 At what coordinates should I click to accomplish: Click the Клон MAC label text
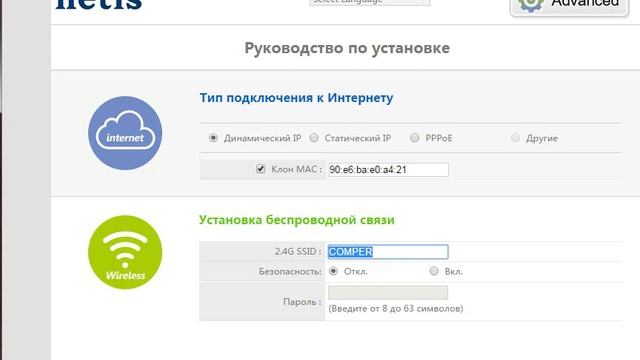[x=297, y=169]
